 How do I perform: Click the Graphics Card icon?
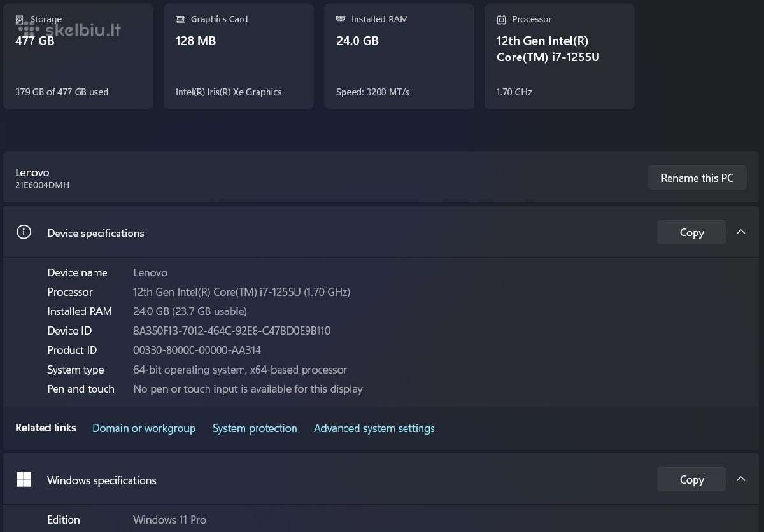180,20
